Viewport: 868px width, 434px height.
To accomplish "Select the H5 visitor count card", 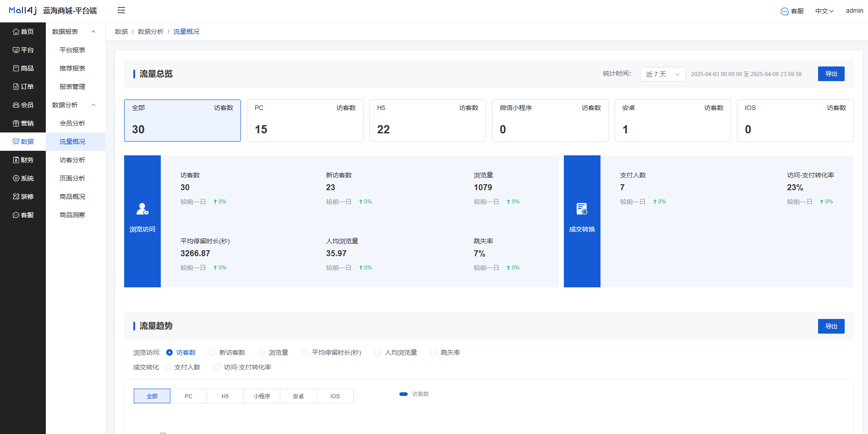I will tap(427, 121).
